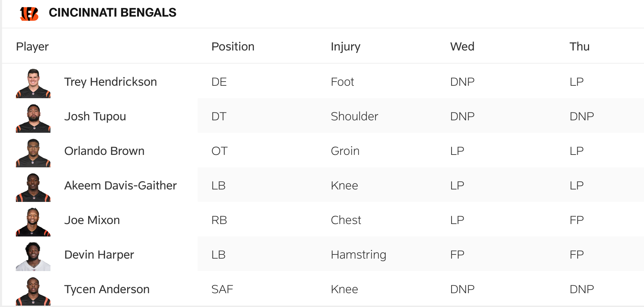644x307 pixels.
Task: Open the Trey Hendrickson player link
Action: pos(111,82)
